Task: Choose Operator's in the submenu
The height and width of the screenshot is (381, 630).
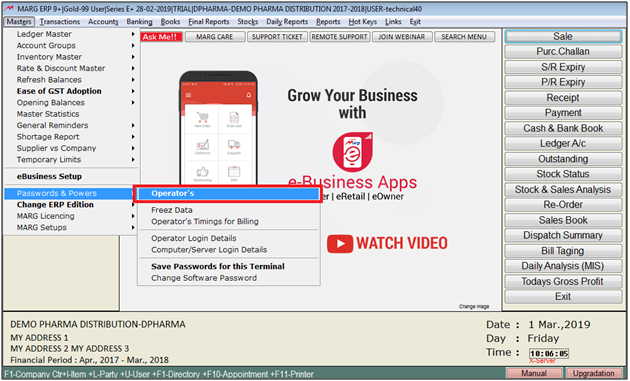Action: click(228, 193)
